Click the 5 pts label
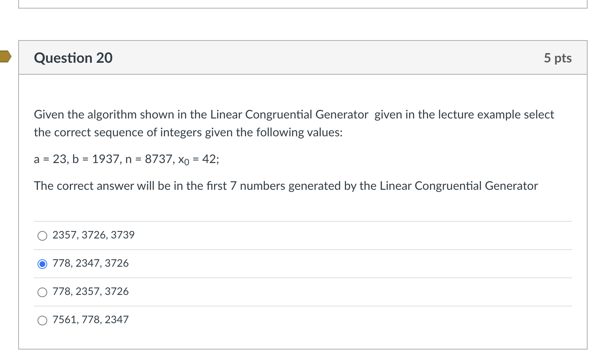The width and height of the screenshot is (611, 364). 557,58
